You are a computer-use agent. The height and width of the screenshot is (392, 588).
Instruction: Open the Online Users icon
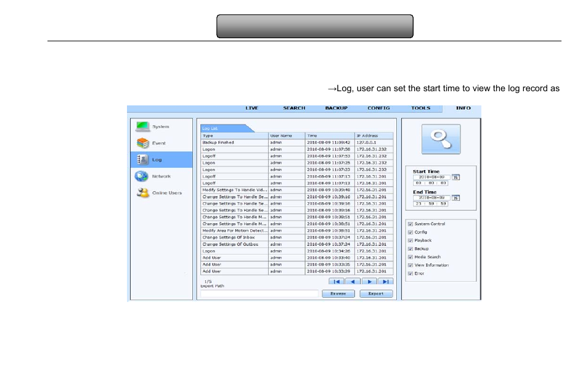(x=142, y=192)
